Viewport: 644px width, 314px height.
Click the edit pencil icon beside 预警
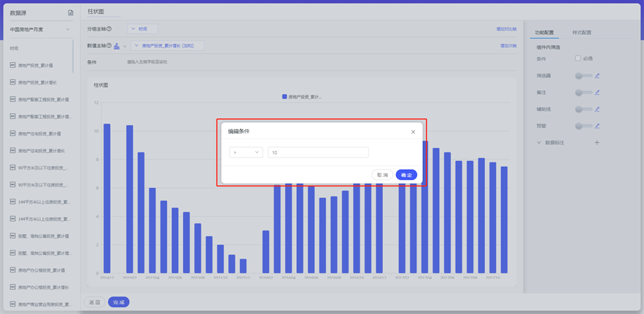pos(597,126)
